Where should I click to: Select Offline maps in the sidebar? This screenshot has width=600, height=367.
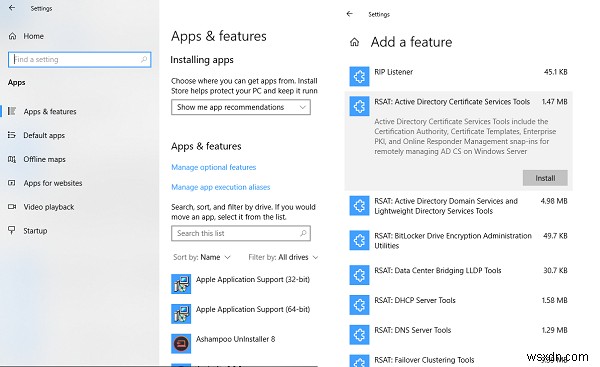(x=44, y=159)
